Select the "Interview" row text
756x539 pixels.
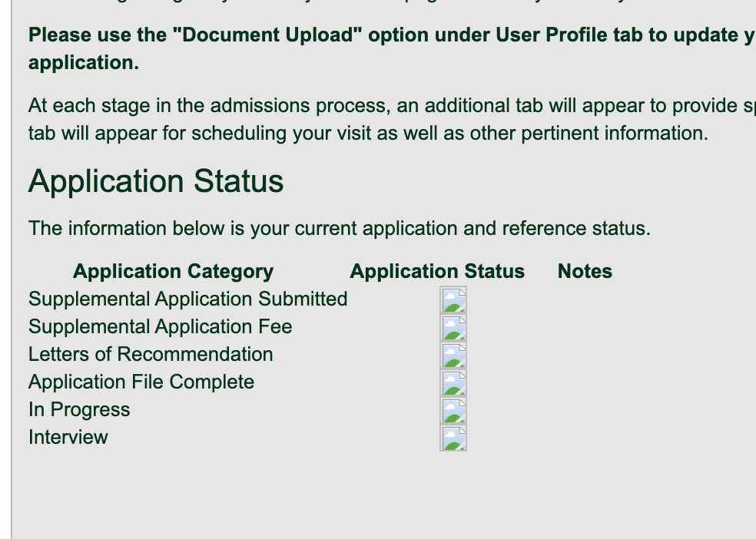[68, 438]
